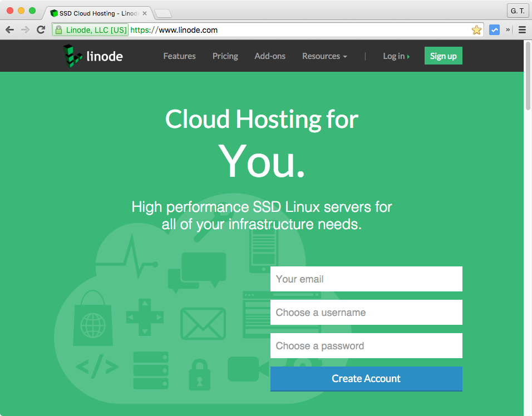Click the grayed-out forward navigation arrow

pyautogui.click(x=24, y=29)
